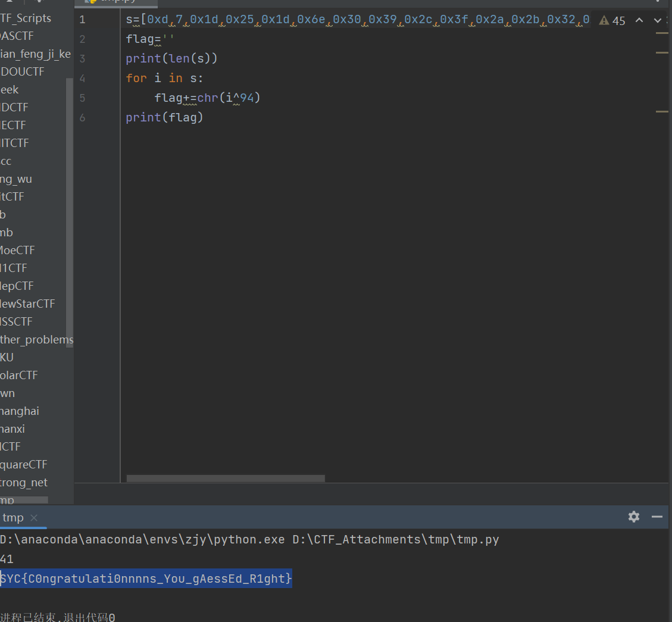Image resolution: width=672 pixels, height=622 pixels.
Task: Select the strong_net folder in tree
Action: point(24,482)
